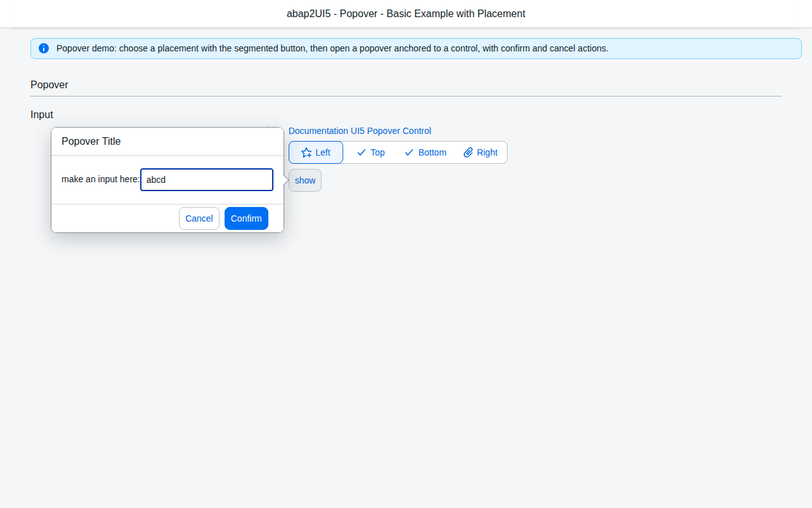Click the show button
Viewport: 812px width, 508px height.
coord(305,180)
